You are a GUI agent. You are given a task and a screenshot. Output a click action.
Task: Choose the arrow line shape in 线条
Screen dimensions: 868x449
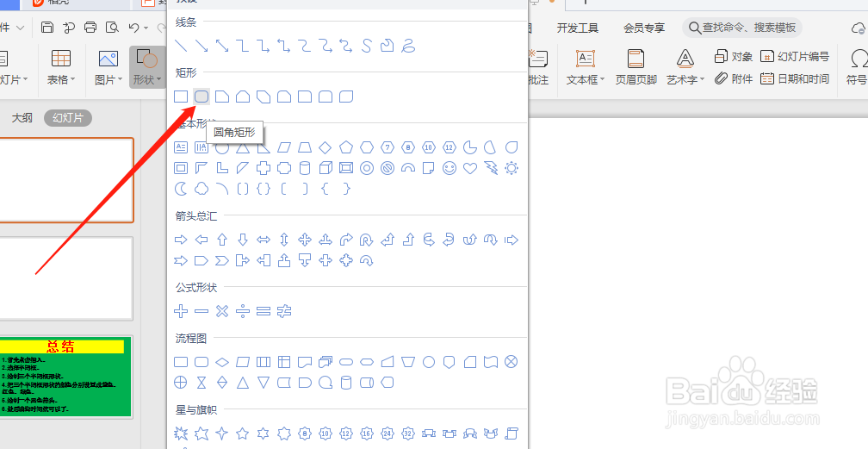[201, 46]
